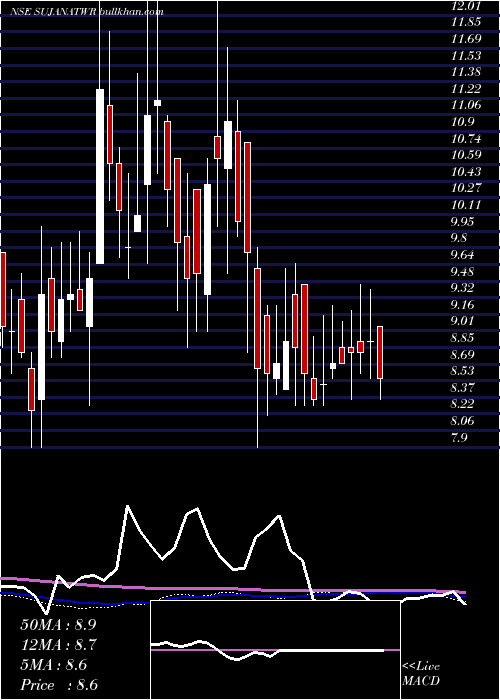Click the NSE SUJANATWR bullkhan.com title text
The height and width of the screenshot is (700, 500).
[88, 11]
